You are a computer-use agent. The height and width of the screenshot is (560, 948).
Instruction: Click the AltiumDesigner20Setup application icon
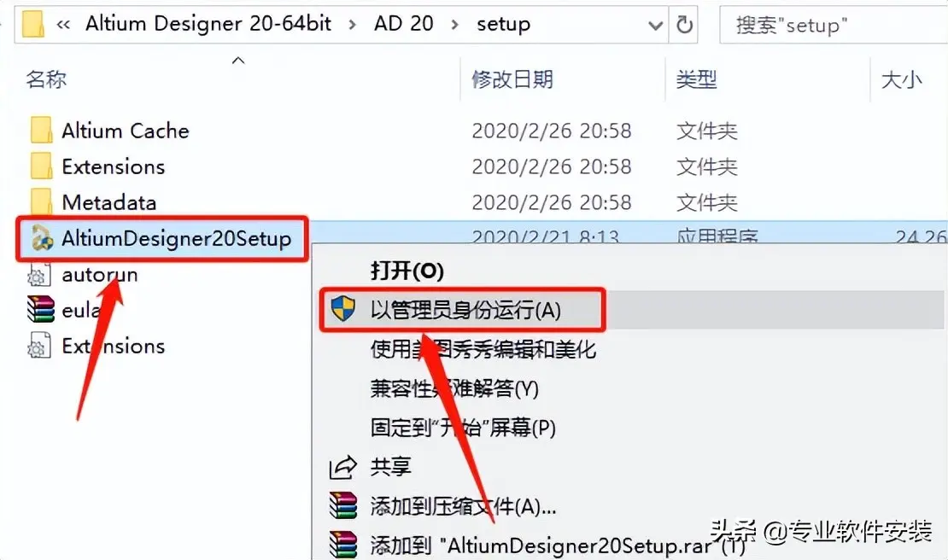(42, 239)
